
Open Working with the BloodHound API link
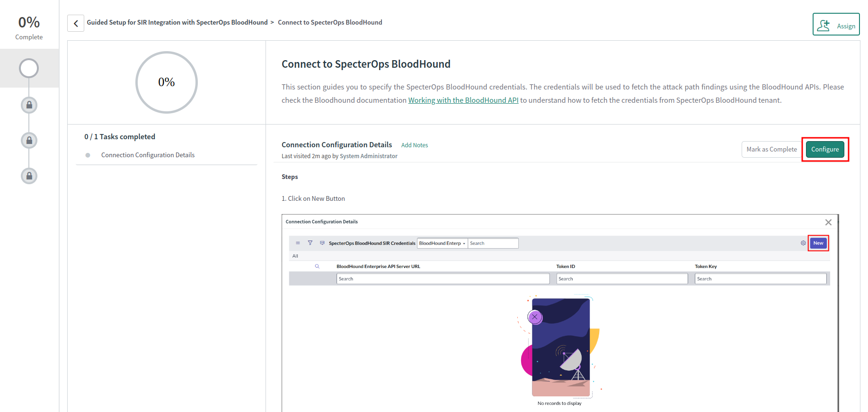click(x=463, y=100)
